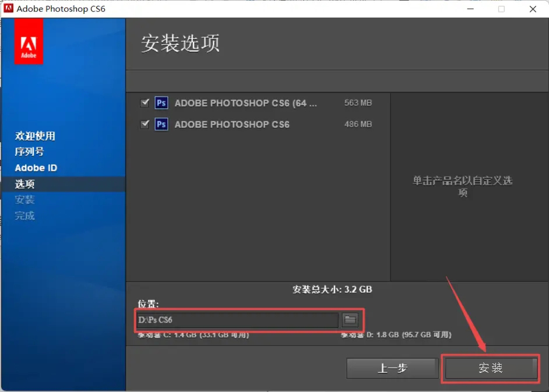
Task: Toggle the first product selection checkbox
Action: click(145, 103)
